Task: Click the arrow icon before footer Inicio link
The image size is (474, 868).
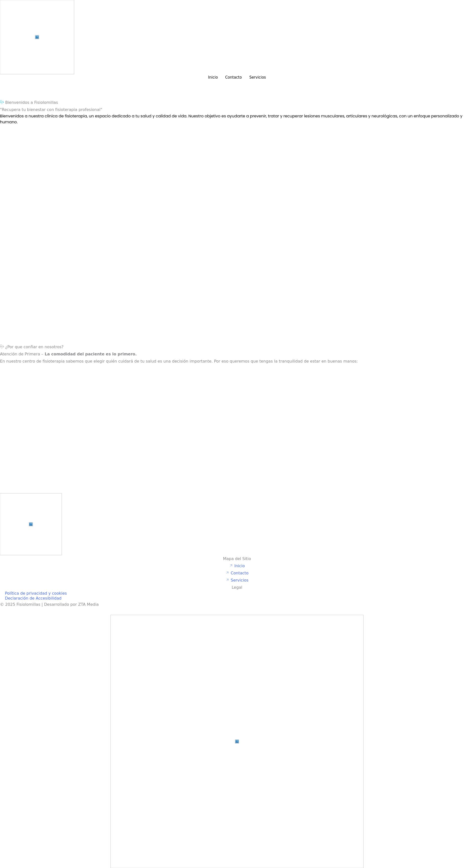Action: coord(231,565)
